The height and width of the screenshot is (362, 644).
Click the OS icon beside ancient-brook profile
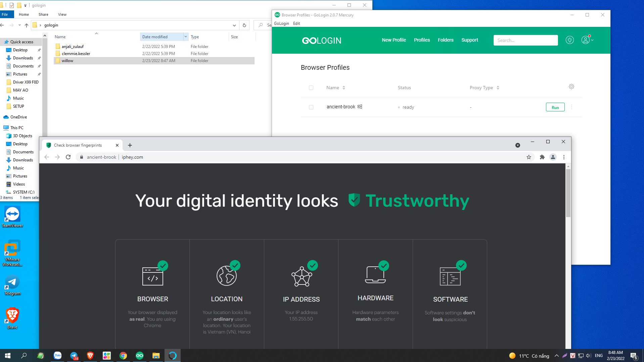pos(360,107)
